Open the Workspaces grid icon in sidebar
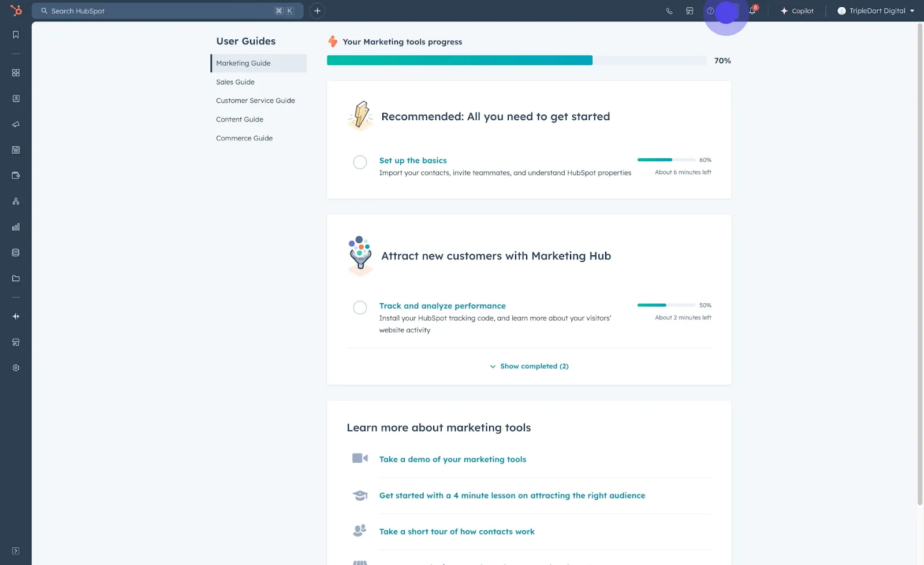 (x=16, y=73)
